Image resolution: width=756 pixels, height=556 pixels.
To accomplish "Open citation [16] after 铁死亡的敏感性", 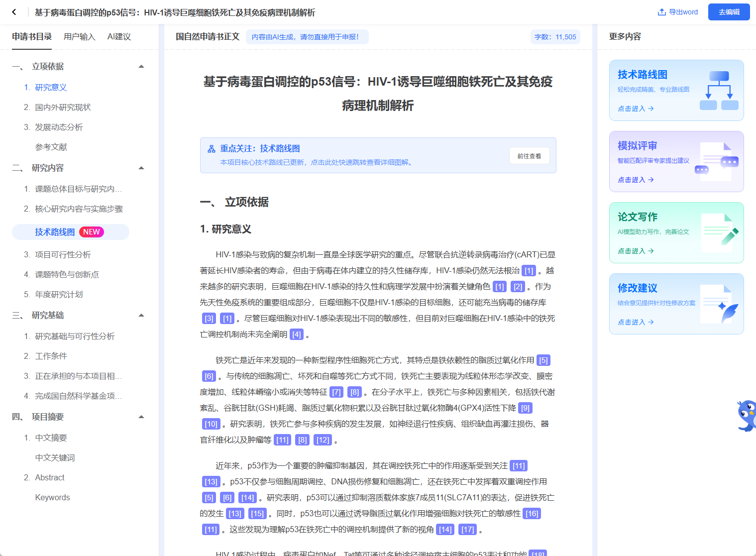I will click(x=532, y=514).
